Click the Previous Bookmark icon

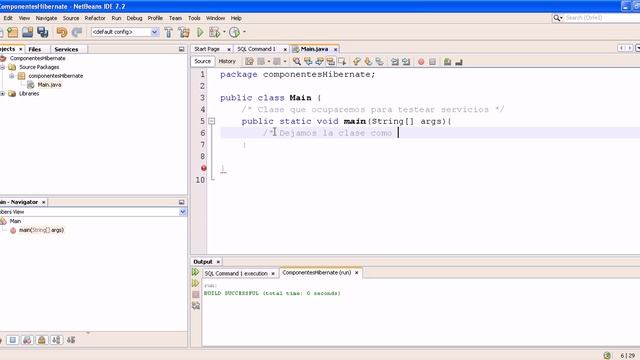tap(357, 62)
